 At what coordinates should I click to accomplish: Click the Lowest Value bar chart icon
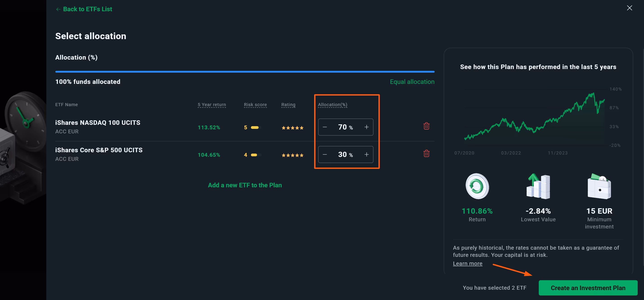[538, 186]
